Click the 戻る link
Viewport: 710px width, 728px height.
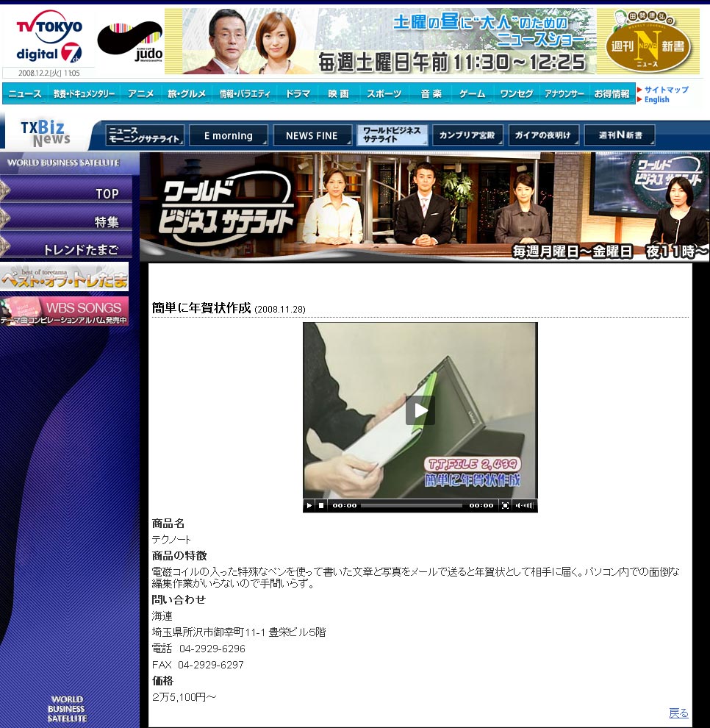coord(678,713)
